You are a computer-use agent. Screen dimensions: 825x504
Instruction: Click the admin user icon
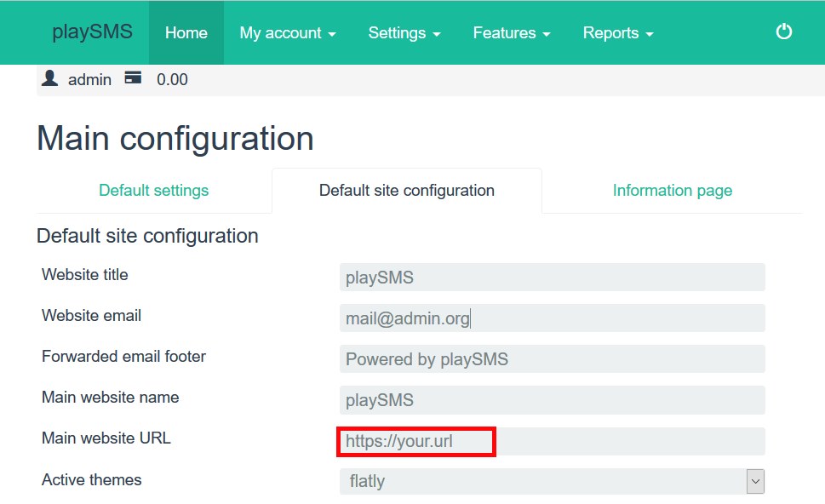tap(50, 78)
